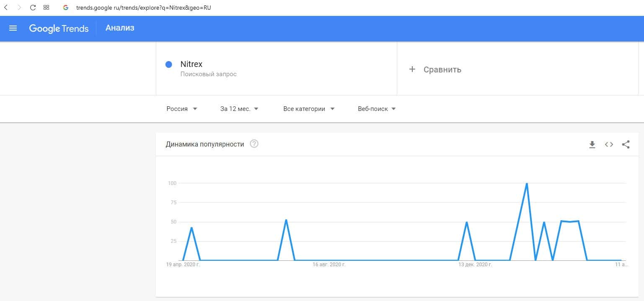Open the hamburger main menu

pos(13,28)
